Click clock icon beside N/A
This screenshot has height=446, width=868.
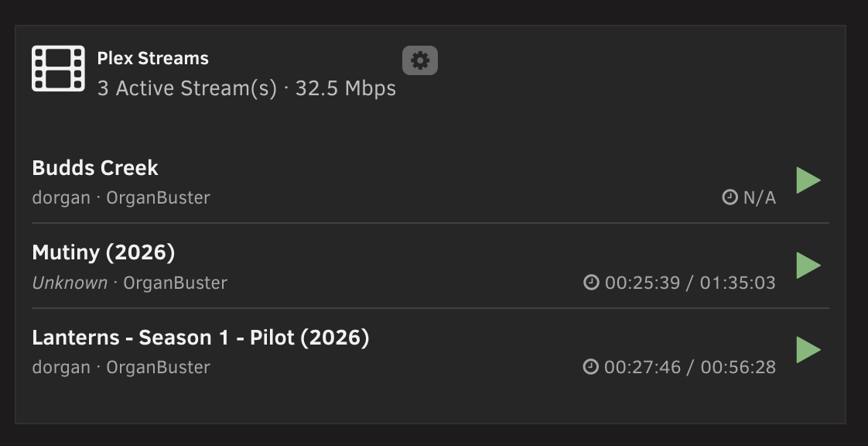[730, 197]
